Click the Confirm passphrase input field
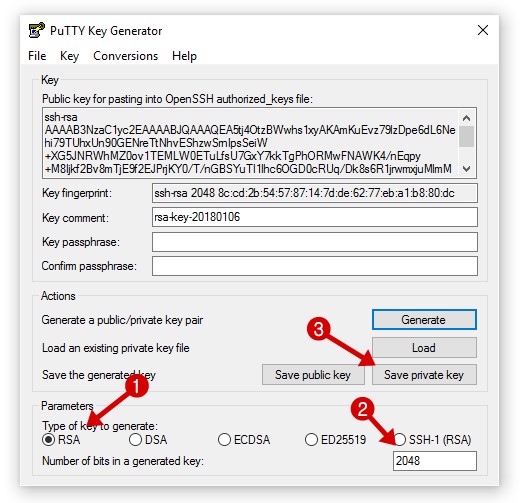520x503 pixels. pyautogui.click(x=315, y=266)
